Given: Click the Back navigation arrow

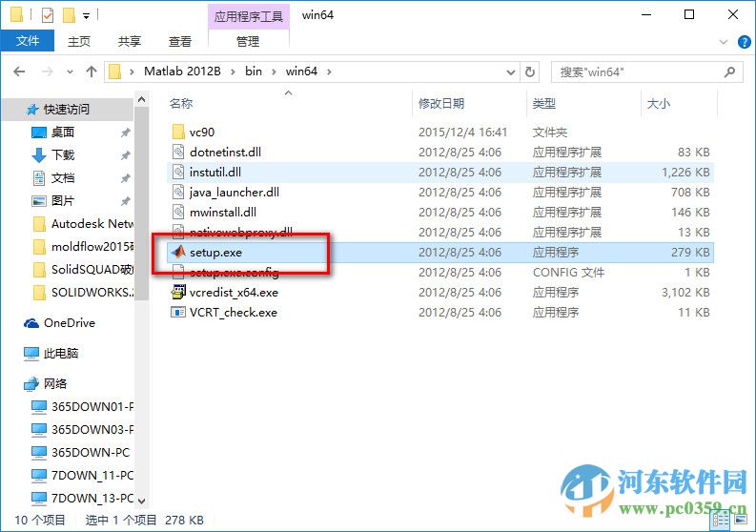Looking at the screenshot, I should (19, 72).
